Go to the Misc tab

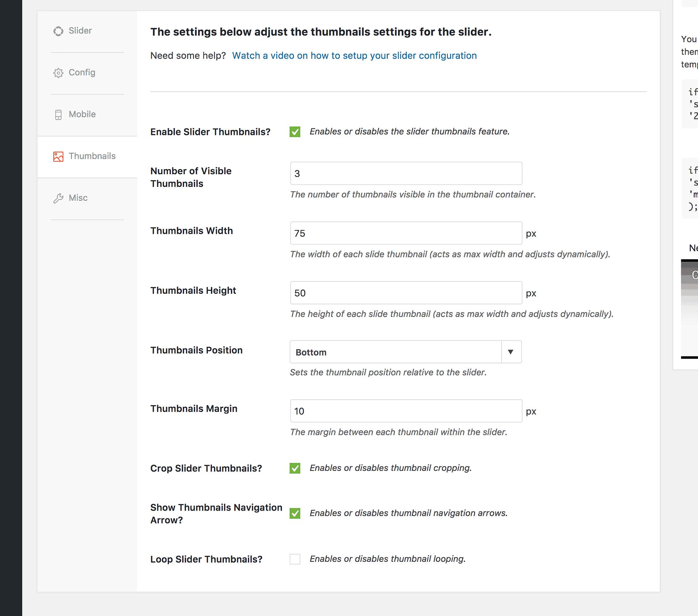[78, 198]
